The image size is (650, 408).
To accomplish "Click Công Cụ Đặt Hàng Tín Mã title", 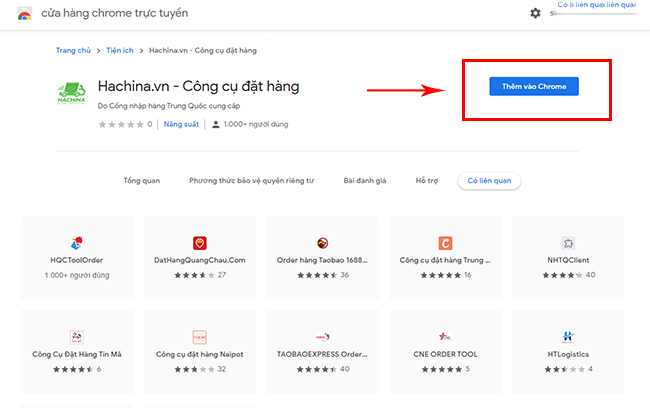I will pyautogui.click(x=77, y=355).
